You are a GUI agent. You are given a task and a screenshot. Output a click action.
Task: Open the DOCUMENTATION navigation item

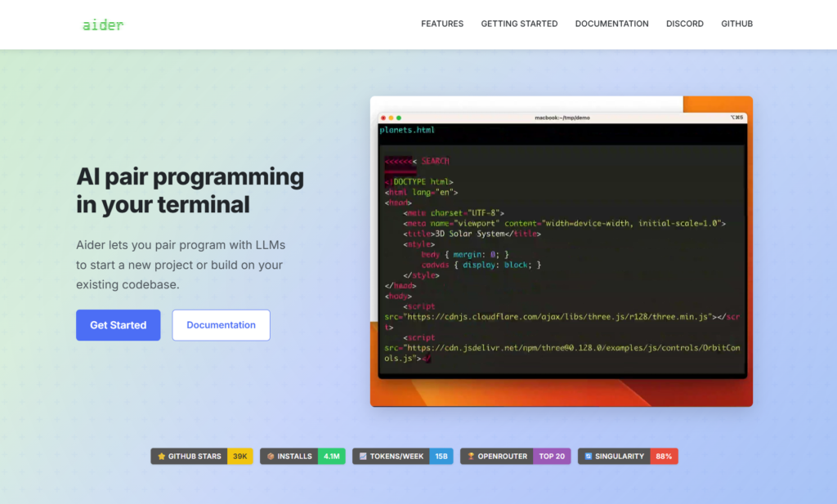click(611, 24)
